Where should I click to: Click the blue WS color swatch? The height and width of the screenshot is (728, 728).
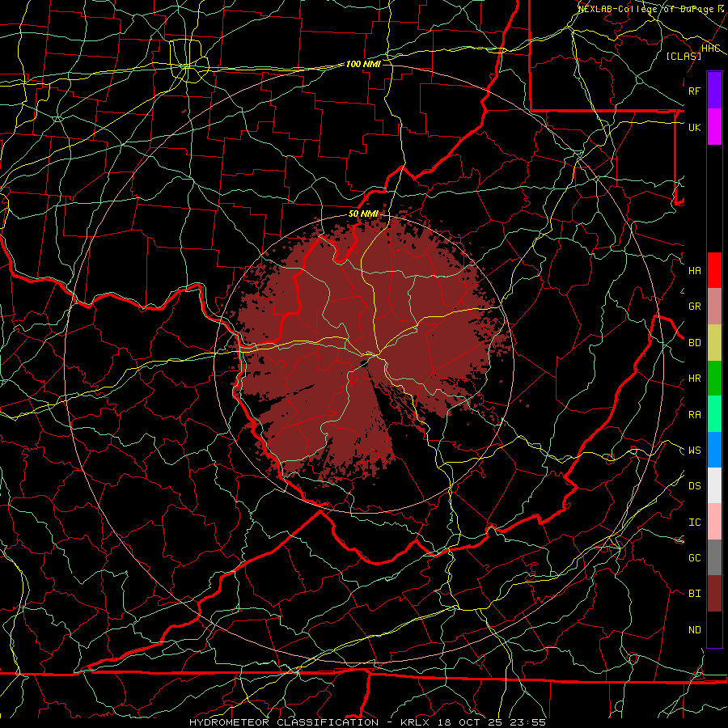[714, 450]
